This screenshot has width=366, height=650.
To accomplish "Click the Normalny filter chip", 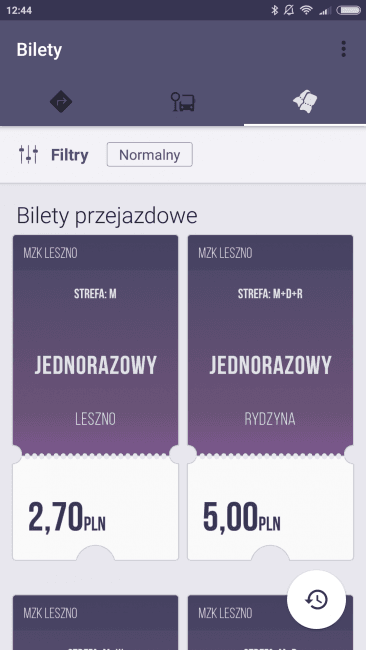I will 150,155.
